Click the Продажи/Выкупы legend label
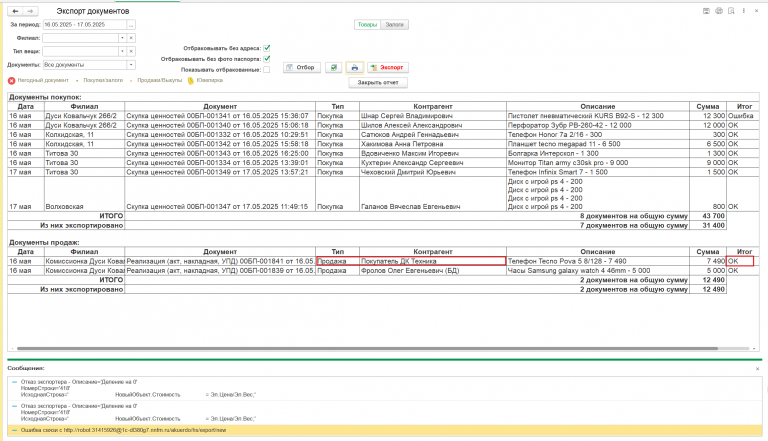Viewport: 768px width, 441px height. [x=159, y=80]
